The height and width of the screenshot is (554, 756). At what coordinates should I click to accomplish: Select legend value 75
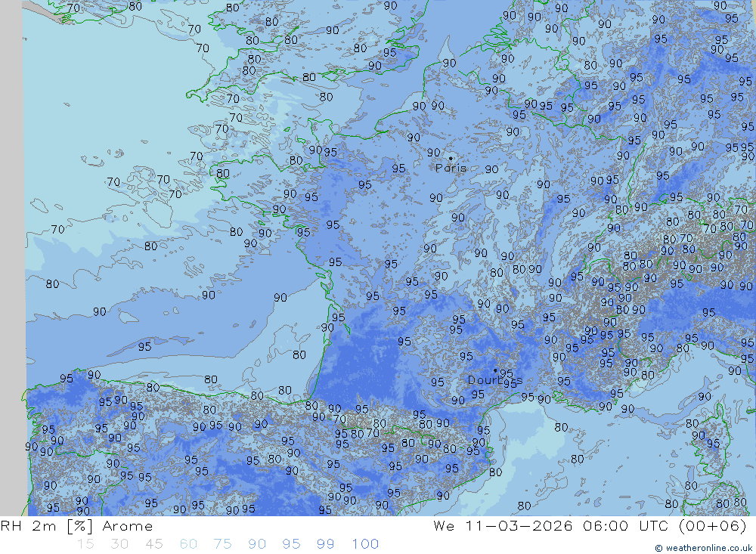tap(223, 544)
